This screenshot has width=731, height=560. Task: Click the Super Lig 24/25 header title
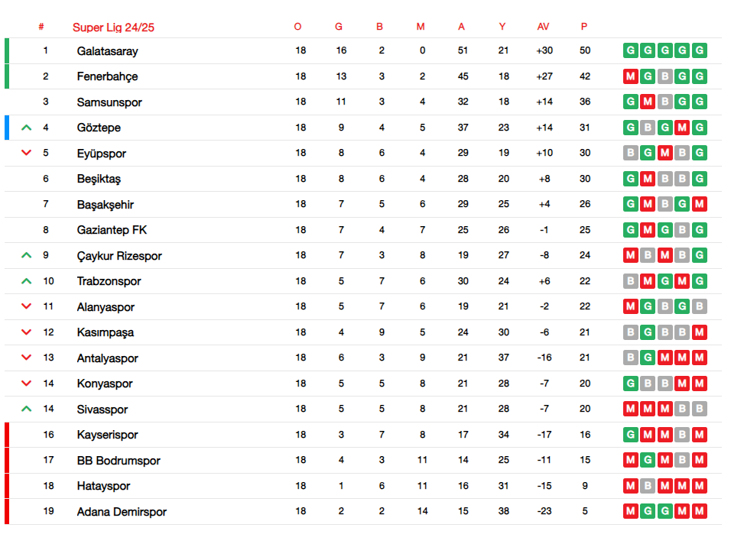(113, 28)
